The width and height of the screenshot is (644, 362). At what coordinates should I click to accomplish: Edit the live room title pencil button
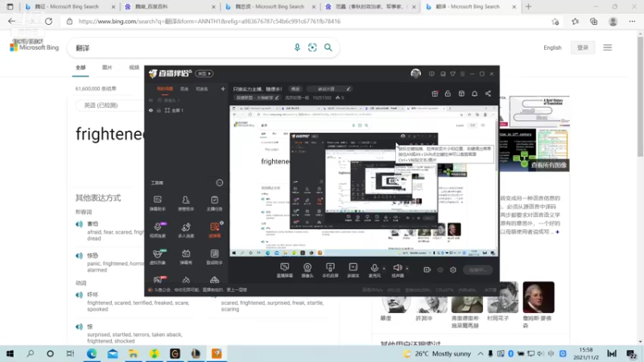pos(348,88)
